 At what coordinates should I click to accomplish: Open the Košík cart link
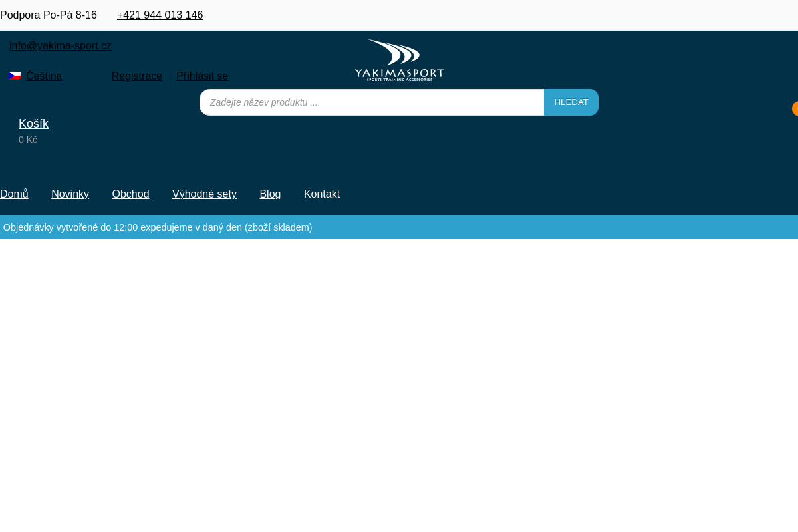pyautogui.click(x=33, y=124)
